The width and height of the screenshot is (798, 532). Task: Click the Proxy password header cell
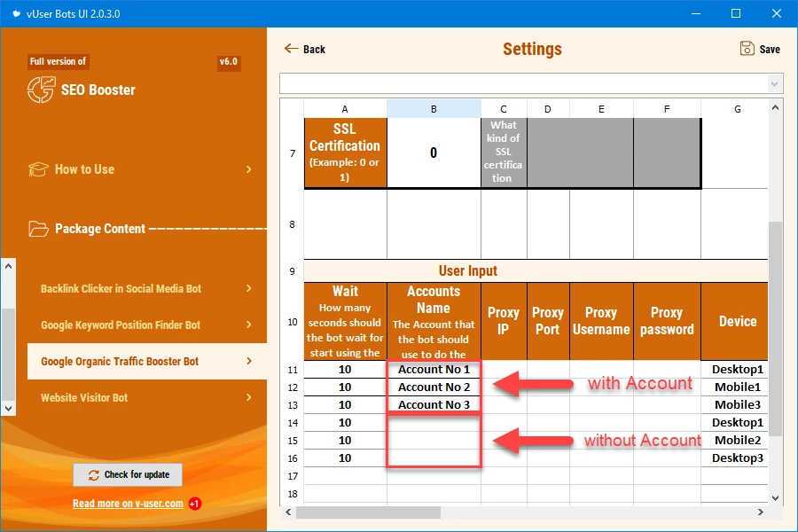tap(667, 321)
